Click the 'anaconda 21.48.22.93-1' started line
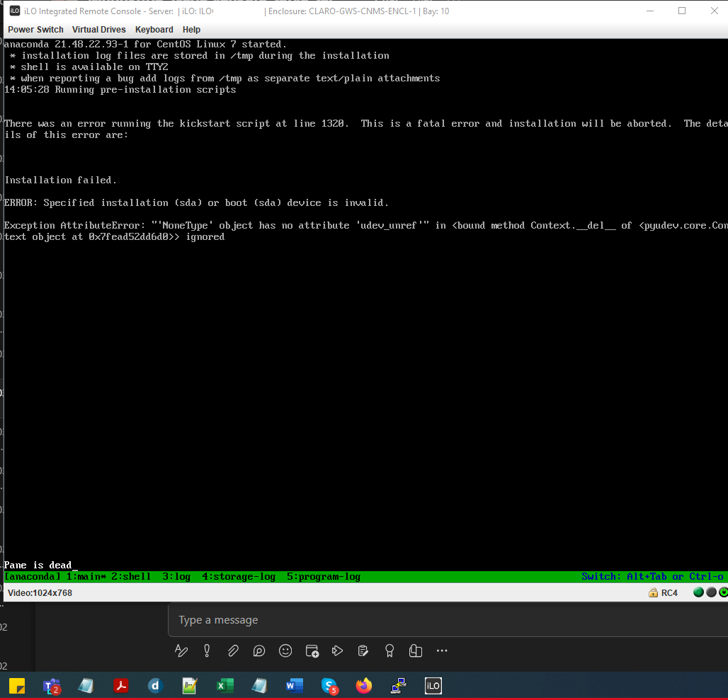 click(145, 44)
